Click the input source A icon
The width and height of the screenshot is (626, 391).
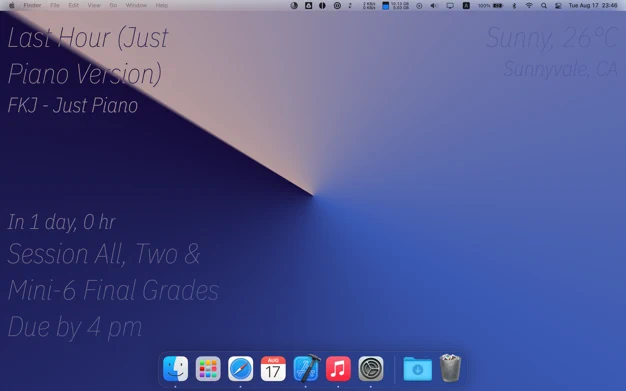point(466,6)
